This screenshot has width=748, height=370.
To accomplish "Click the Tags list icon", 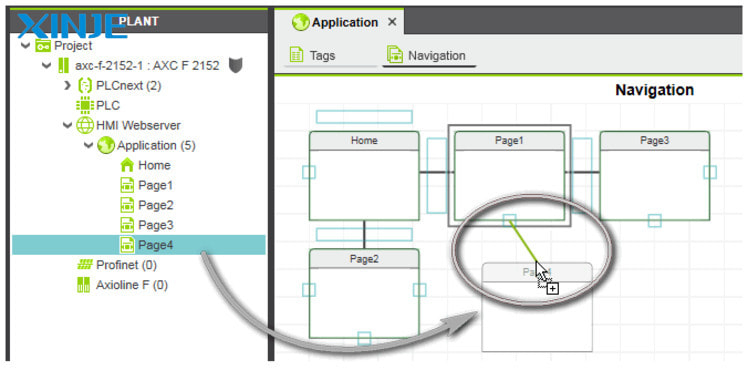I will tap(297, 55).
